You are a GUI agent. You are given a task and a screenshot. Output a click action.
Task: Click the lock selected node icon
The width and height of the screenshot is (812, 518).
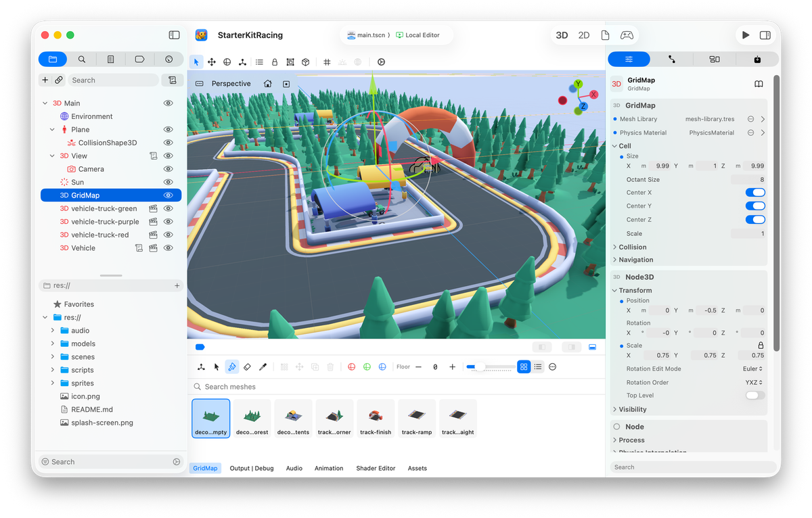[275, 62]
